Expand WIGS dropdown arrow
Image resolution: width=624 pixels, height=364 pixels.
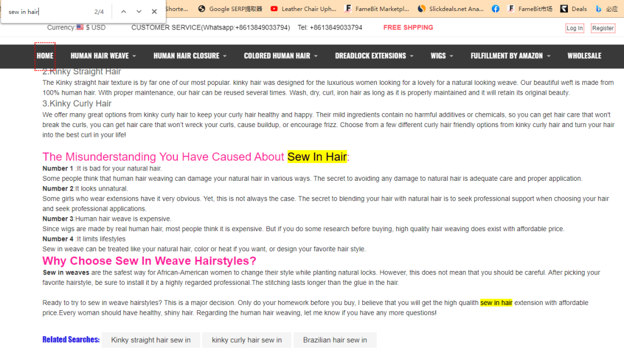[x=451, y=56]
